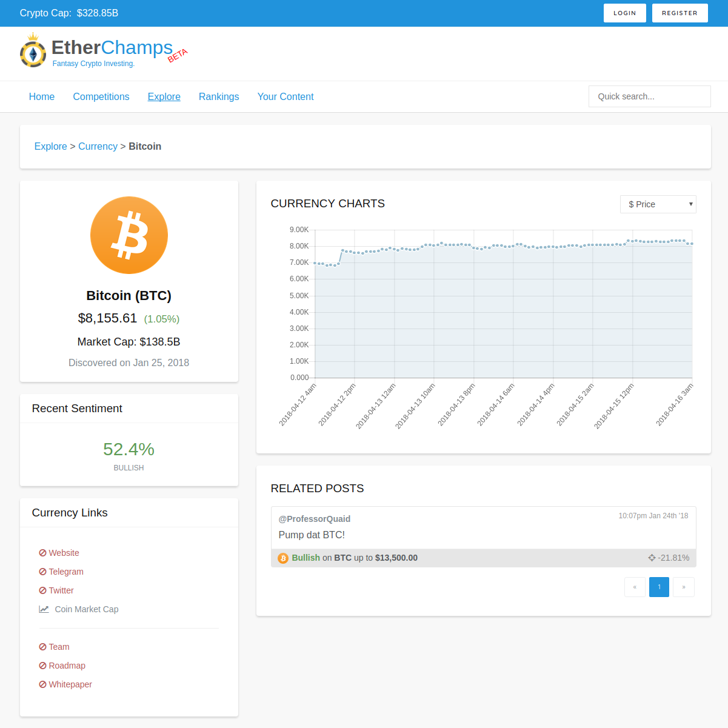
Task: Go to previous page of related posts
Action: [635, 587]
